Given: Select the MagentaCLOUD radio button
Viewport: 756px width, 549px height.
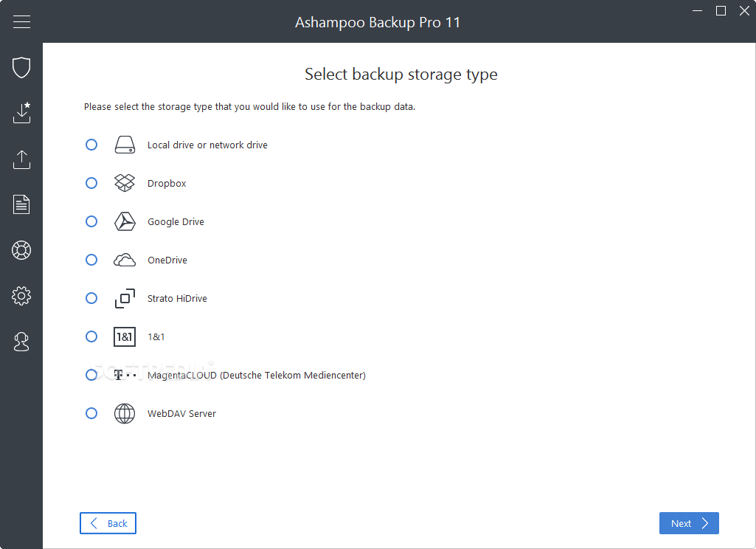Looking at the screenshot, I should 91,375.
